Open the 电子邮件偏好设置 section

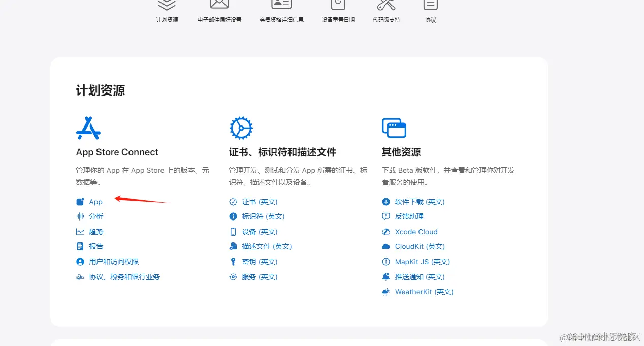219,13
